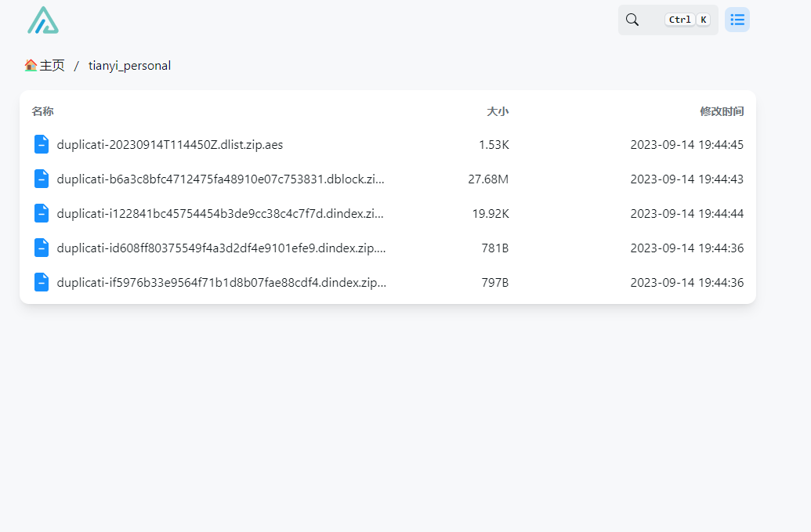Click file icon of duplicati-b6a3c8bfc dblock file
The image size is (811, 532).
pos(42,179)
